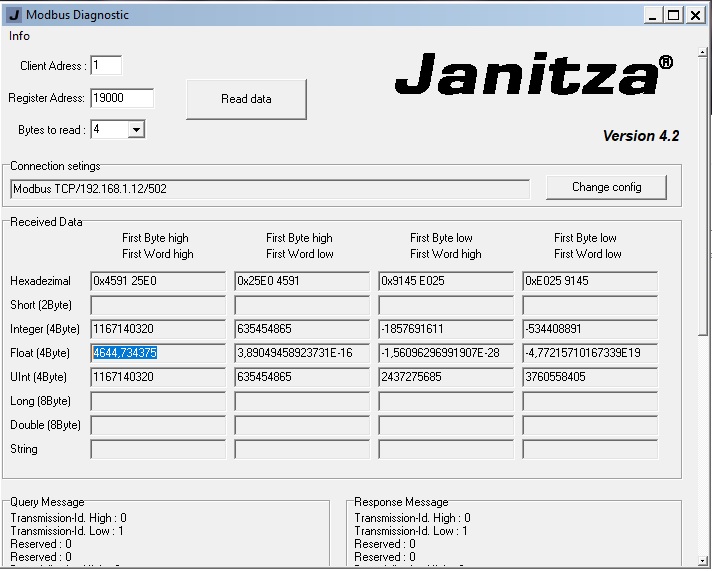The image size is (712, 571).
Task: Click the Integer field showing 635454865
Action: tap(302, 329)
